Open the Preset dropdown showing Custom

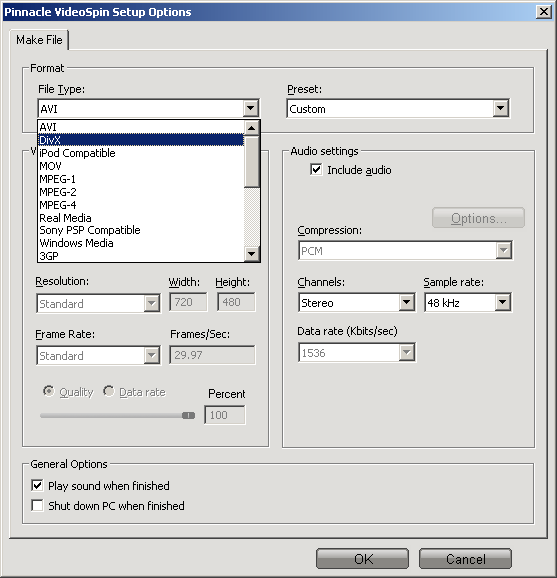tap(398, 109)
